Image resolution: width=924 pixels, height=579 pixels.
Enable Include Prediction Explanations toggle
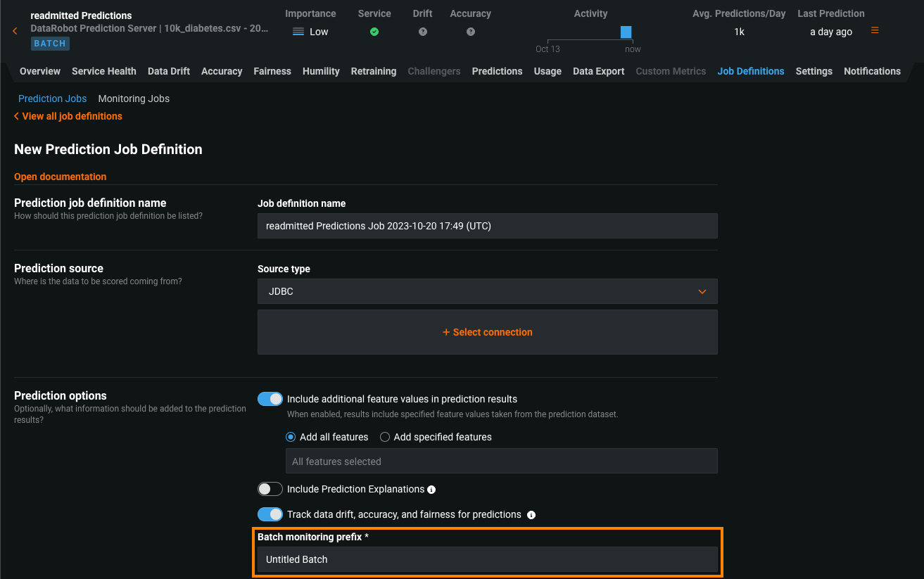coord(270,489)
